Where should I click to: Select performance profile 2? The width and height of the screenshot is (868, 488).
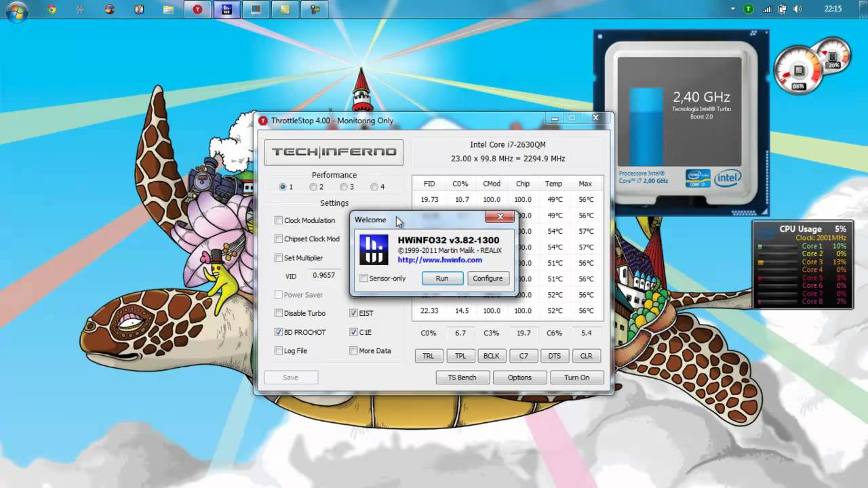313,187
